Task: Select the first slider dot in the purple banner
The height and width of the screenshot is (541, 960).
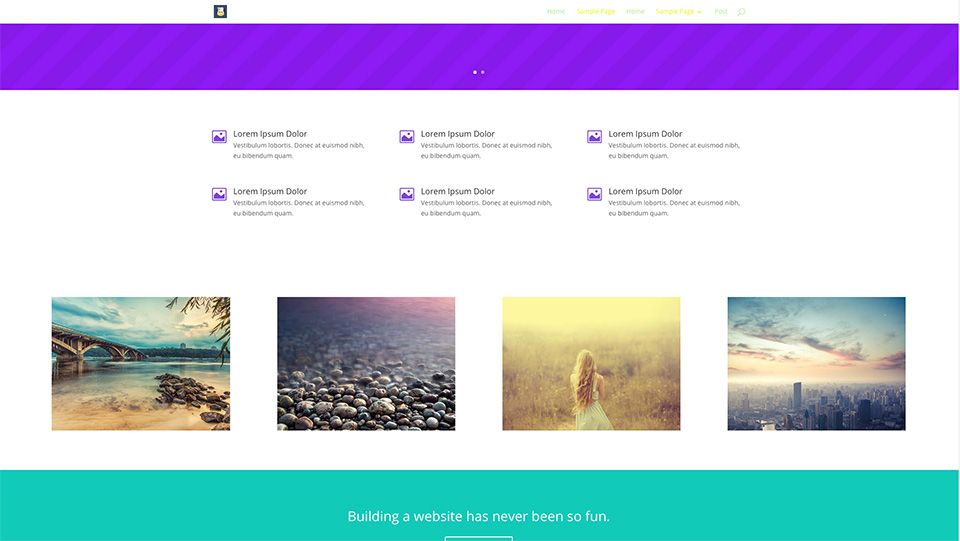Action: coord(475,72)
